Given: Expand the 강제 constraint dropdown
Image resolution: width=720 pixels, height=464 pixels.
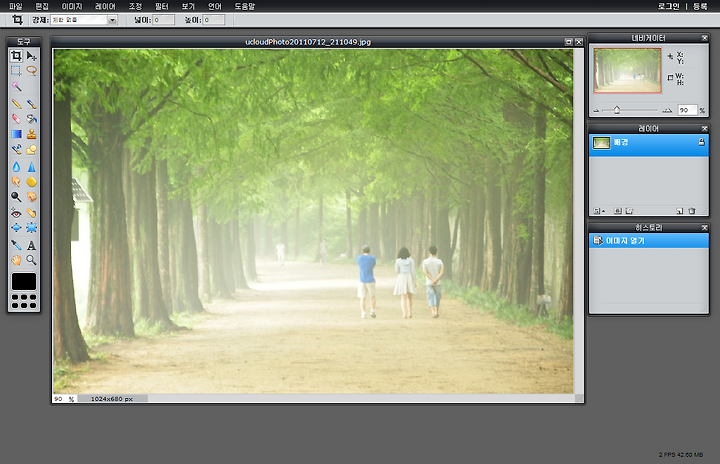Looking at the screenshot, I should pos(112,20).
